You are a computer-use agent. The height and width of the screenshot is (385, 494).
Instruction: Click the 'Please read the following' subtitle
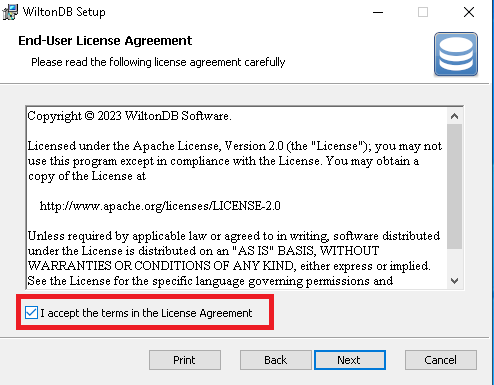158,62
